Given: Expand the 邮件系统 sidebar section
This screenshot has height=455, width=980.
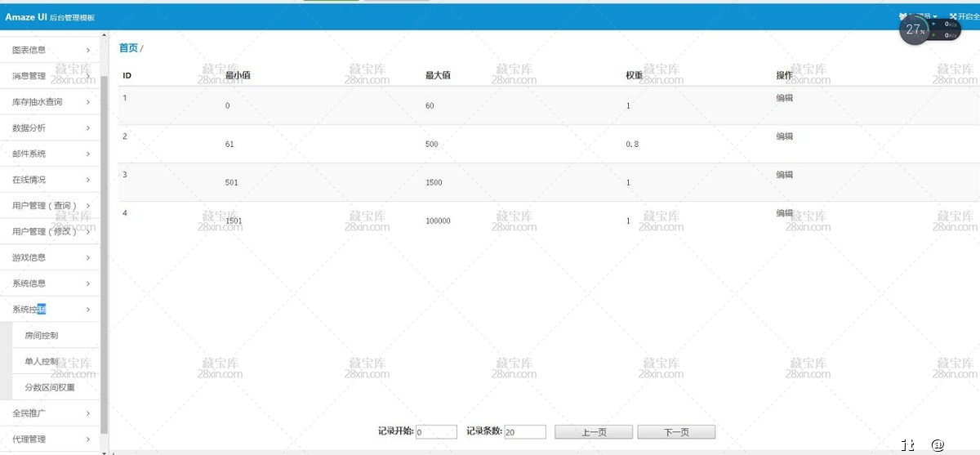Looking at the screenshot, I should (x=50, y=154).
